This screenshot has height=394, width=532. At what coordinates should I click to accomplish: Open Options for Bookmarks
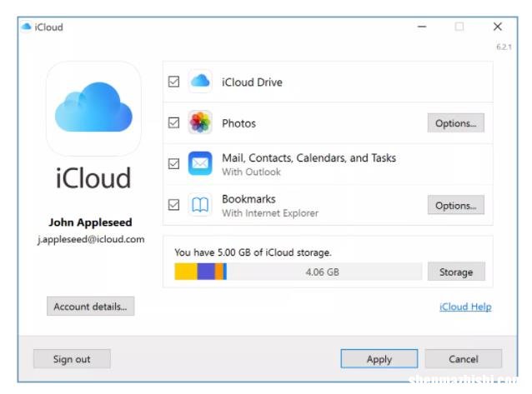455,205
